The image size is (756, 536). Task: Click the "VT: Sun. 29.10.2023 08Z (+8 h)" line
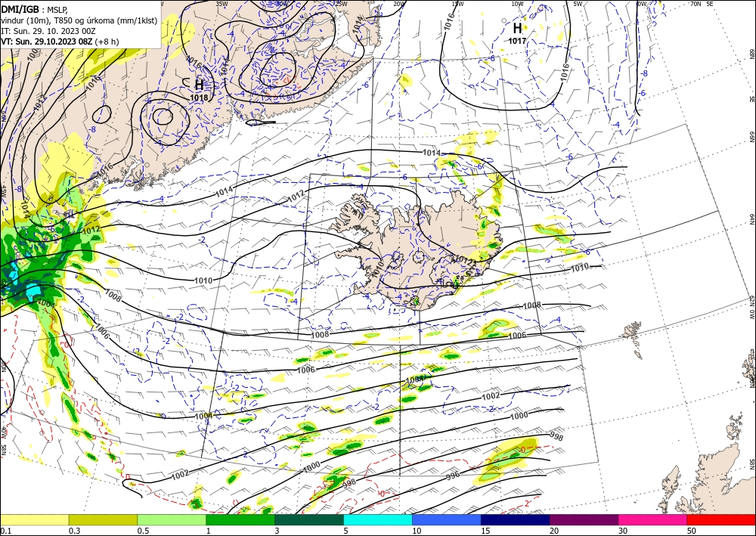(60, 41)
